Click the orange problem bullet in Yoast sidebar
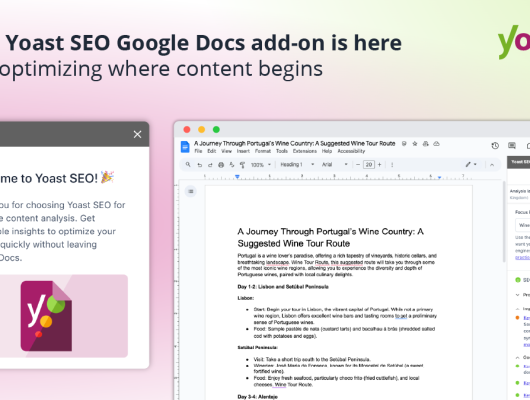 pos(517,317)
